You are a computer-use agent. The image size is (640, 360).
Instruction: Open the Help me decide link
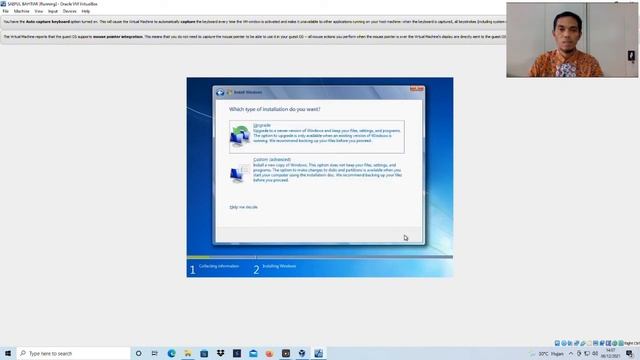coord(243,207)
